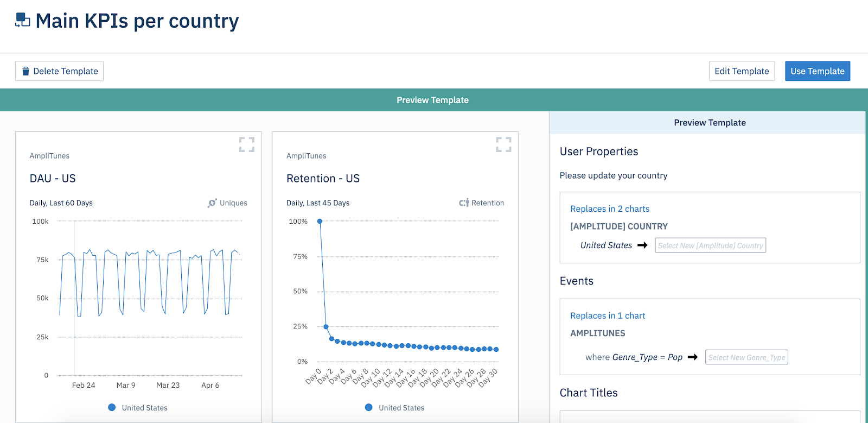This screenshot has width=868, height=423.
Task: Click the [AMPLITUDE] COUNTRY property label
Action: pos(619,226)
